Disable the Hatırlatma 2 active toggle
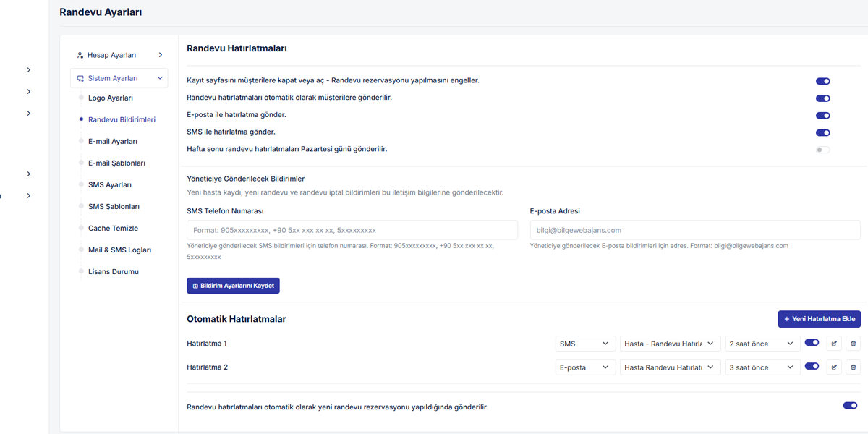 click(812, 367)
